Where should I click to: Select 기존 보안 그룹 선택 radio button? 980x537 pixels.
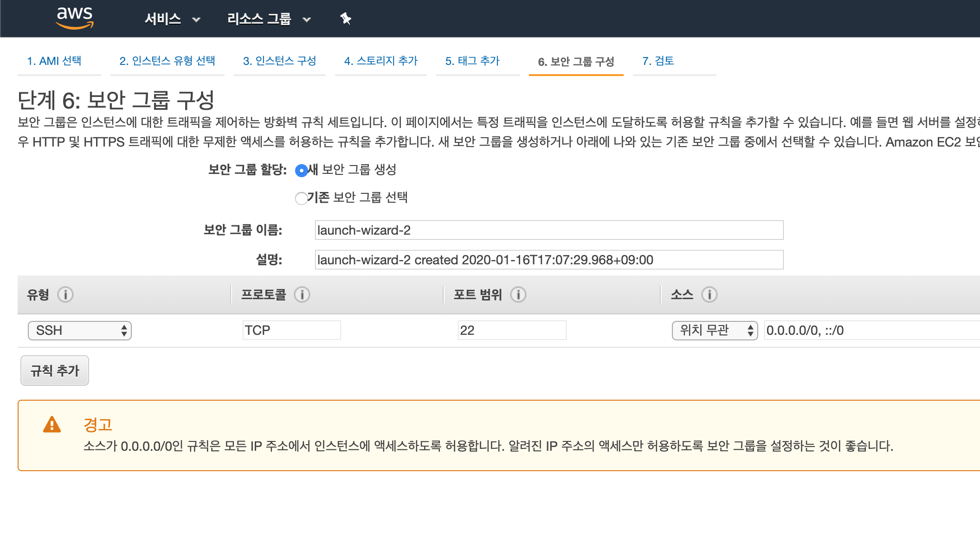(x=301, y=198)
